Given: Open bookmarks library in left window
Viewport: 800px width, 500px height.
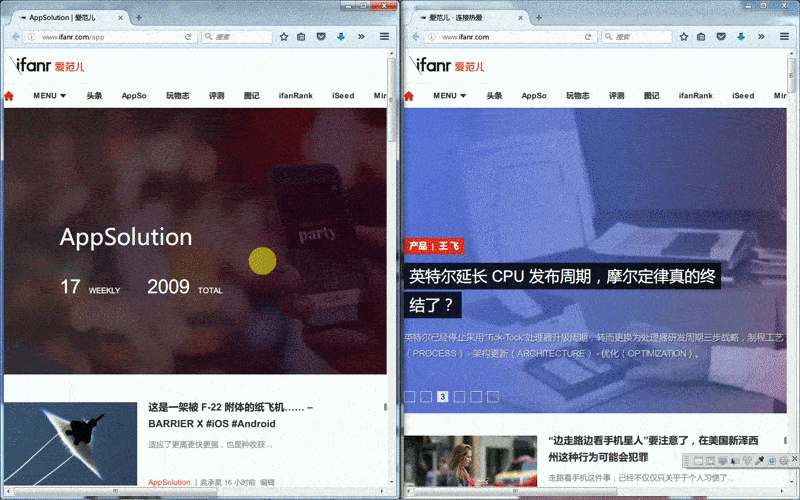Looking at the screenshot, I should click(x=301, y=37).
